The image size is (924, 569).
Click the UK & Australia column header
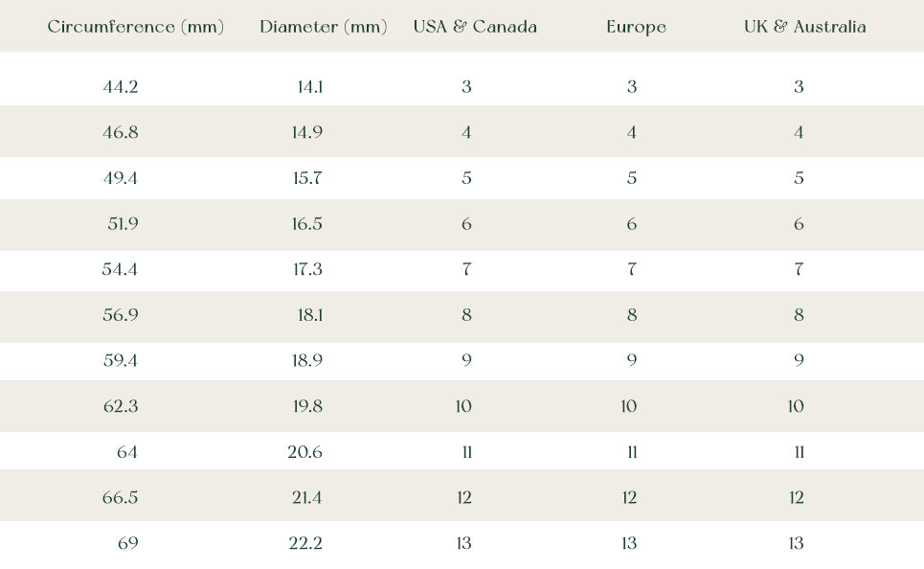[804, 27]
